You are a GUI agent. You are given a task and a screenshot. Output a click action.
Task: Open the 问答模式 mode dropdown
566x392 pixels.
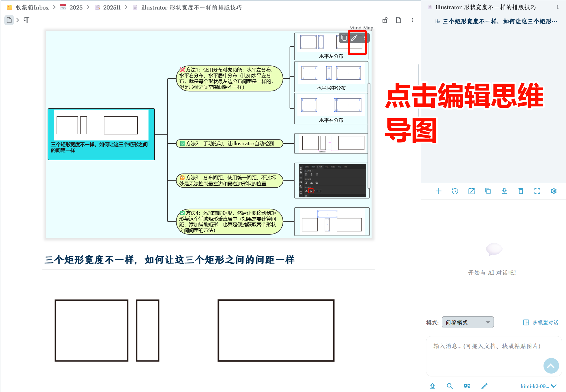467,322
